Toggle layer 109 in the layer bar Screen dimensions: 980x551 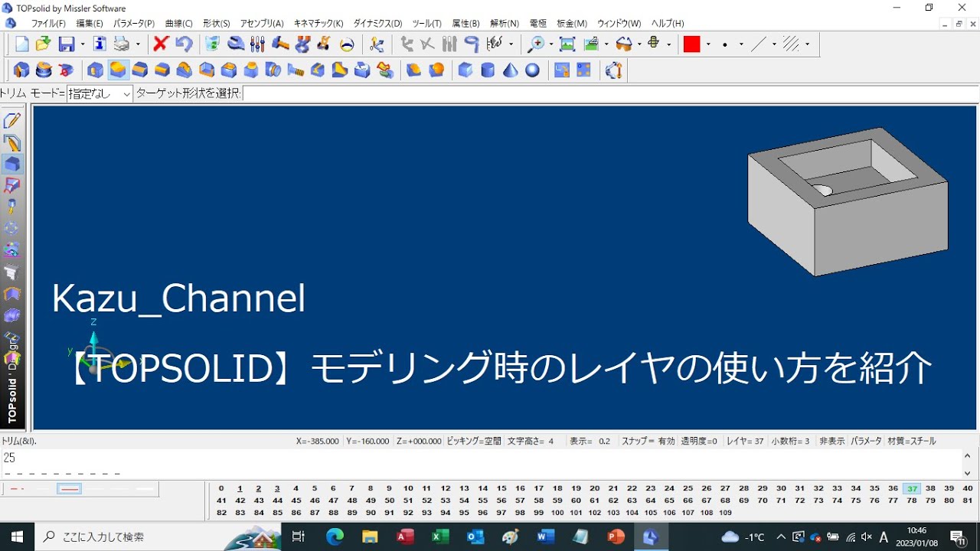click(x=725, y=513)
